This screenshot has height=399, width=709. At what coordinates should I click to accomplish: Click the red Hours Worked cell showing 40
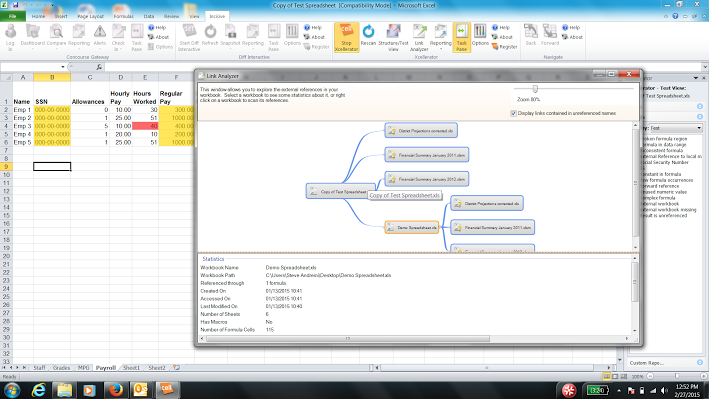click(145, 126)
